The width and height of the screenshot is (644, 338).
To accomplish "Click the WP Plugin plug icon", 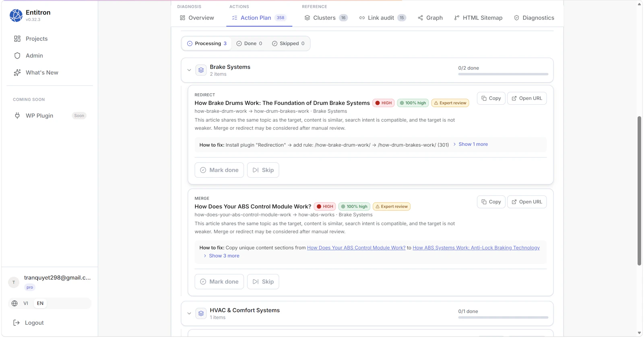I will [x=17, y=116].
